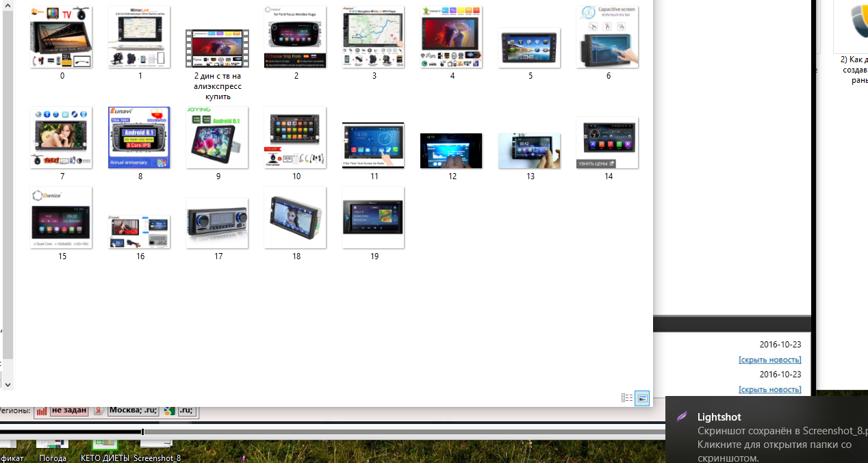Click the Google '.ru;' region button

187,410
